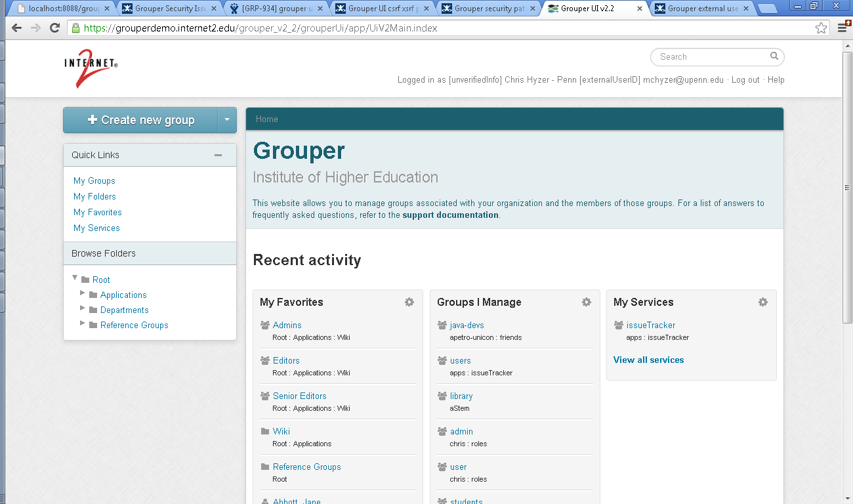Open the My Services quick link

[96, 228]
